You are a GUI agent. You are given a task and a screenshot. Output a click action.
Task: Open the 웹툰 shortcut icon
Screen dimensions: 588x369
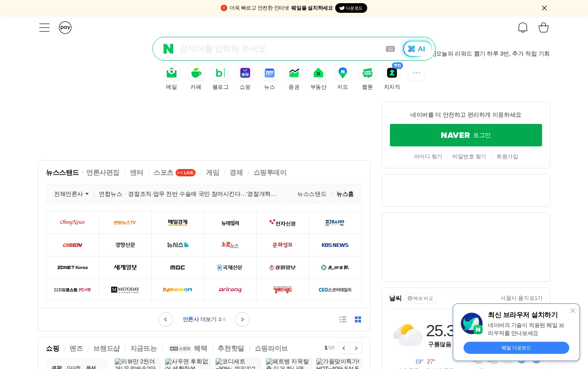click(x=368, y=73)
